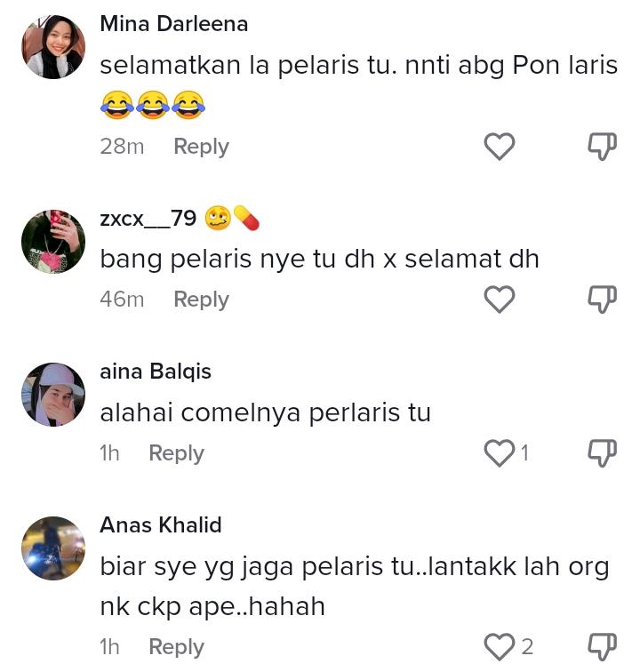The image size is (640, 672).
Task: Dislike Anas Khalid's comment
Action: pyautogui.click(x=602, y=647)
